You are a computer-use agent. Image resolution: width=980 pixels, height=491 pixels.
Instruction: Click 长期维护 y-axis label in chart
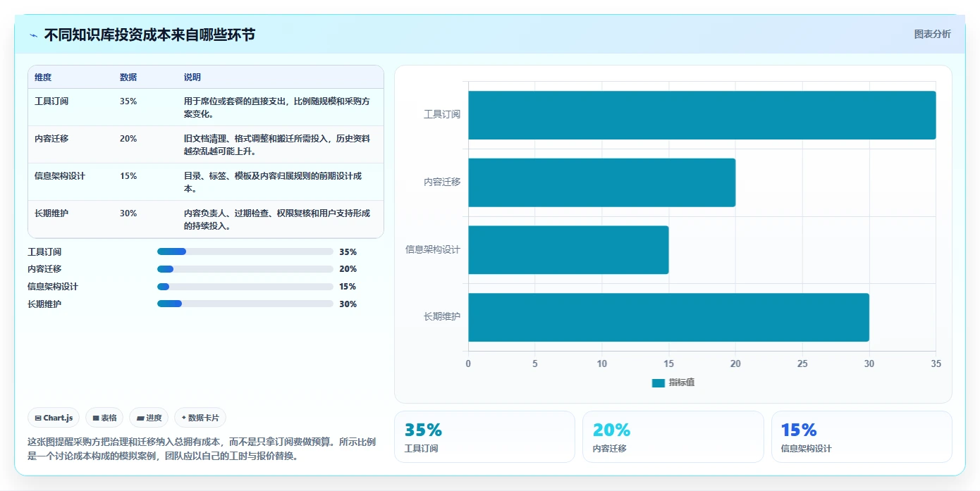coord(442,317)
